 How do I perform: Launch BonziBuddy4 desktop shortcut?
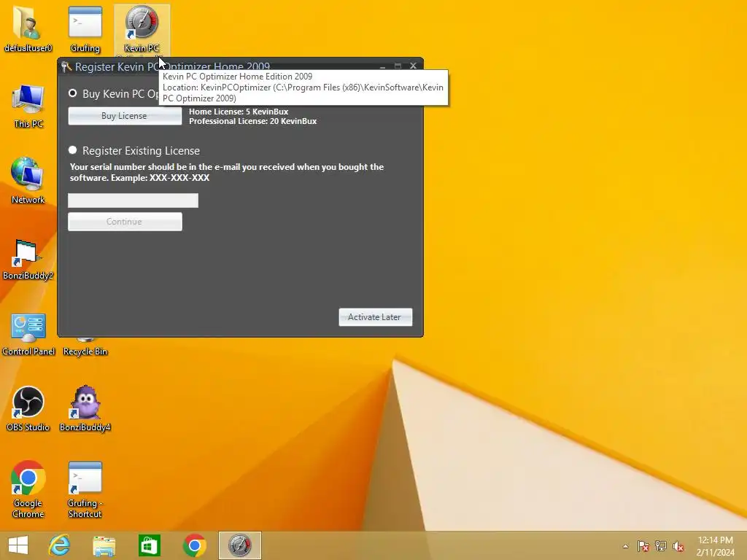(x=85, y=408)
